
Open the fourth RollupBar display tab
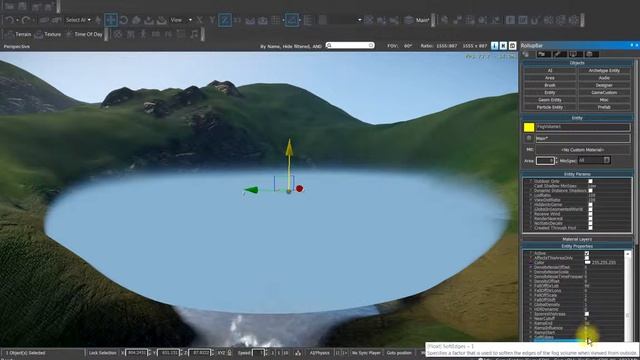coord(575,54)
